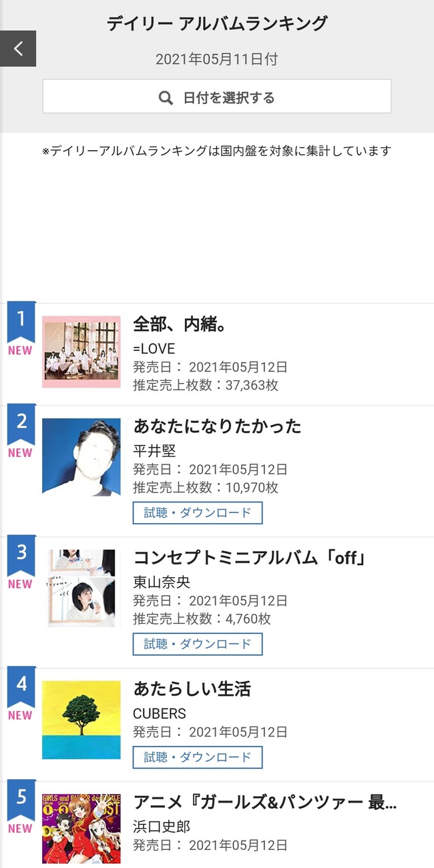Click the back arrow at top left
The height and width of the screenshot is (868, 434).
click(17, 48)
